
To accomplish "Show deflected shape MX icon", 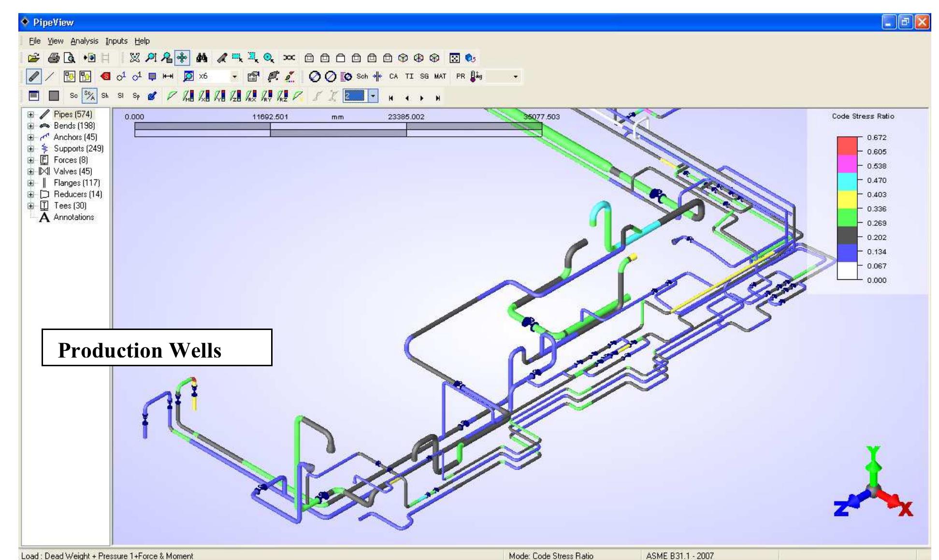I will (188, 96).
